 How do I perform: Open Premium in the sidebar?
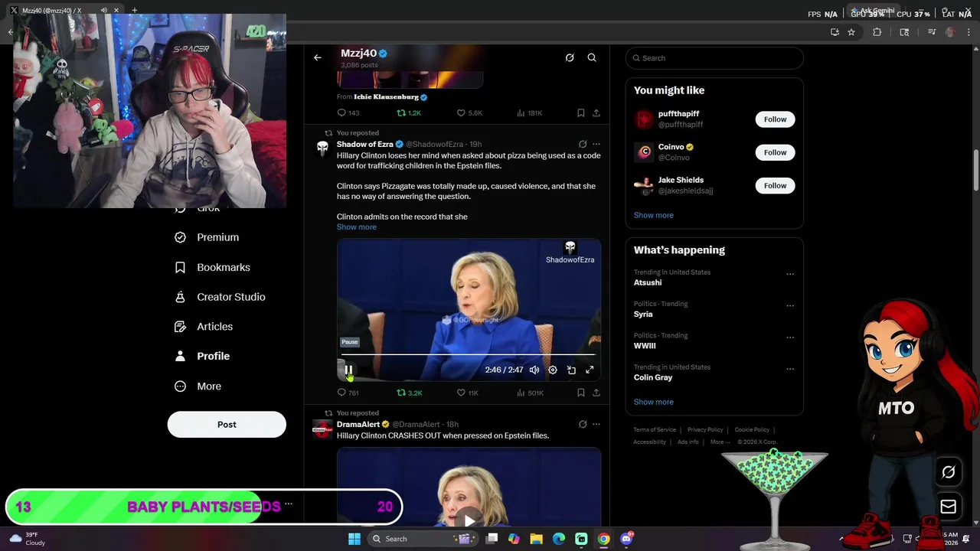point(207,237)
